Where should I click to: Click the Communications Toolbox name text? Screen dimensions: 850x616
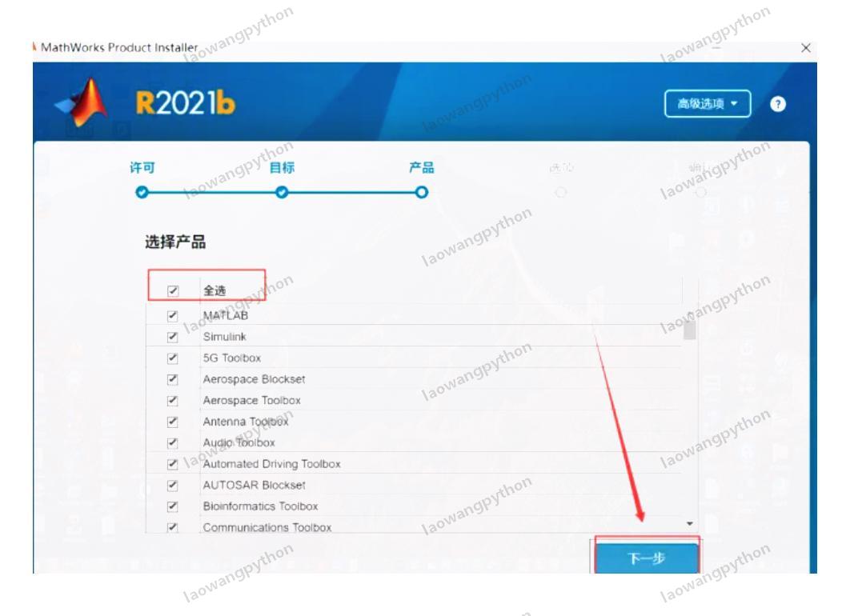tap(267, 527)
